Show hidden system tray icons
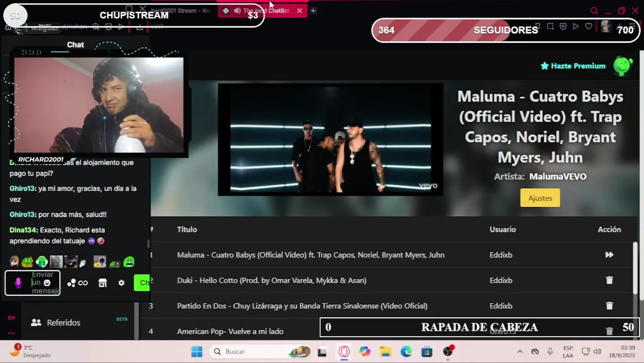Image resolution: width=644 pixels, height=363 pixels. pyautogui.click(x=520, y=351)
